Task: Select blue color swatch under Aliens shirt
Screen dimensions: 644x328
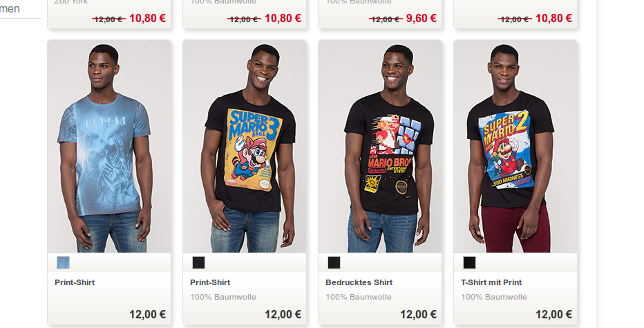Action: point(64,262)
